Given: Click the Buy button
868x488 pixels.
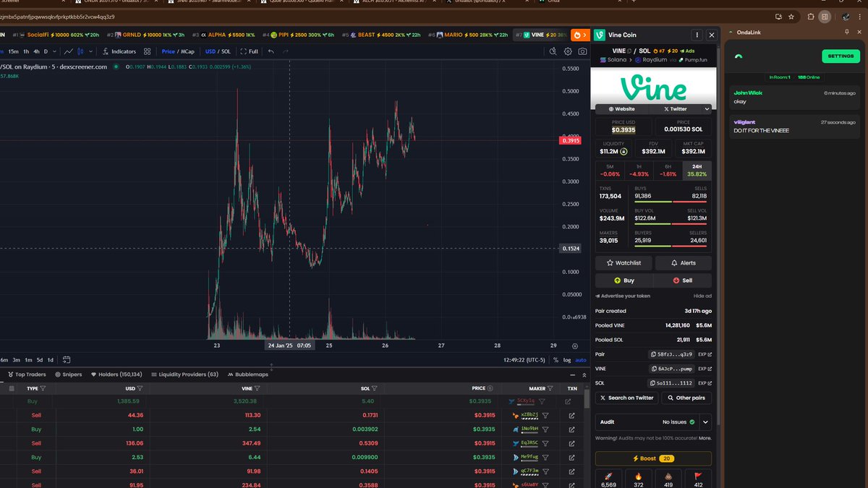Looking at the screenshot, I should tap(624, 281).
